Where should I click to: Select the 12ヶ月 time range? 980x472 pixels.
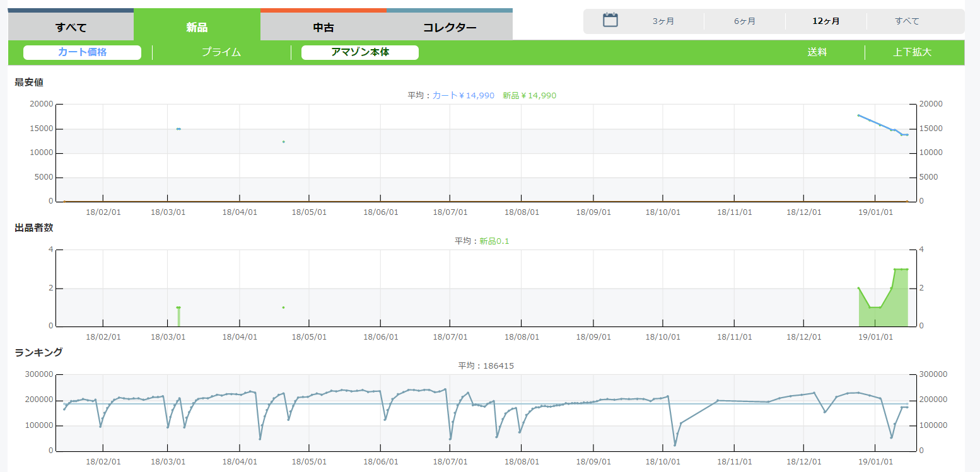coord(826,21)
